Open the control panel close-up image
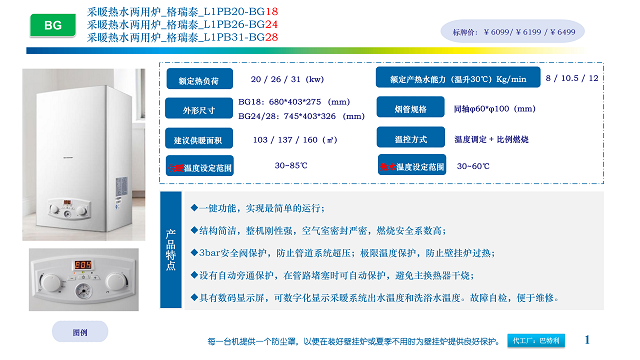640x360 pixels. pos(84,280)
